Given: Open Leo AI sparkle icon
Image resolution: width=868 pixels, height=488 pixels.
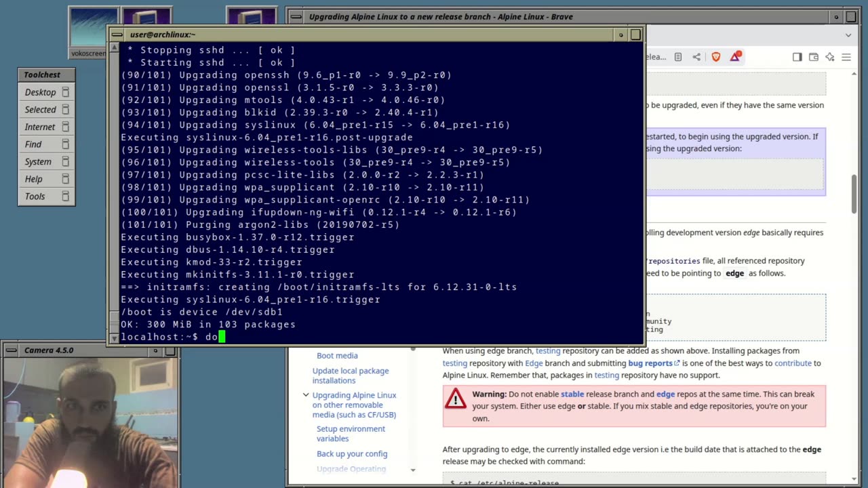Looking at the screenshot, I should coord(830,57).
